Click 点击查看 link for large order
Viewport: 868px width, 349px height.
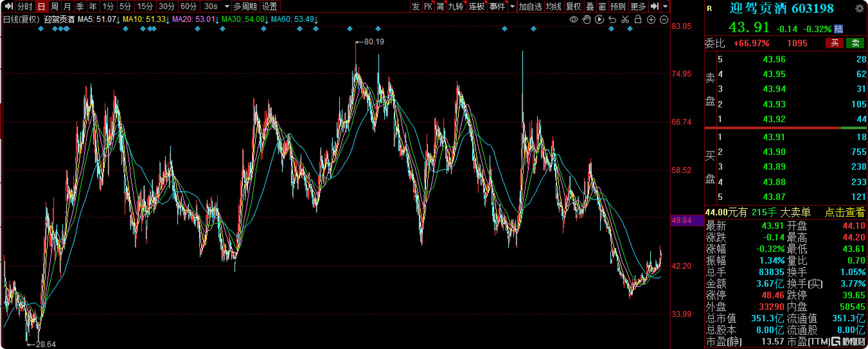(845, 212)
